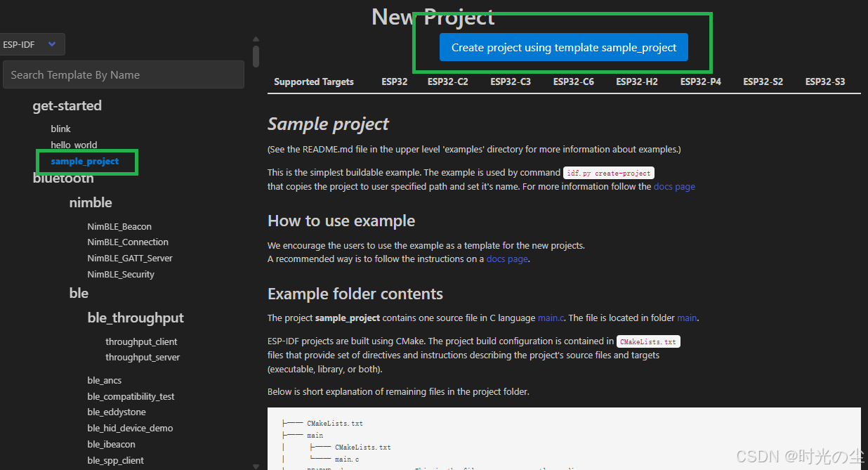The width and height of the screenshot is (868, 470).
Task: Select the hello_world template
Action: pos(74,145)
